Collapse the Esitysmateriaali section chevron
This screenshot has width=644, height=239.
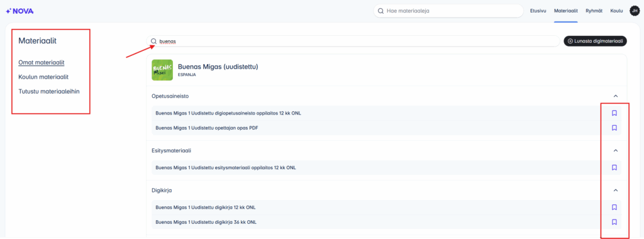(x=615, y=151)
